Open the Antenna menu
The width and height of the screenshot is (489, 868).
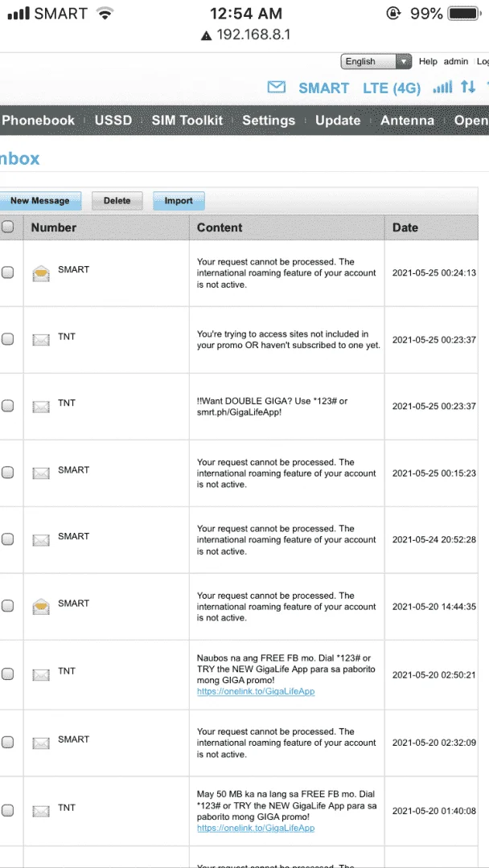coord(407,120)
